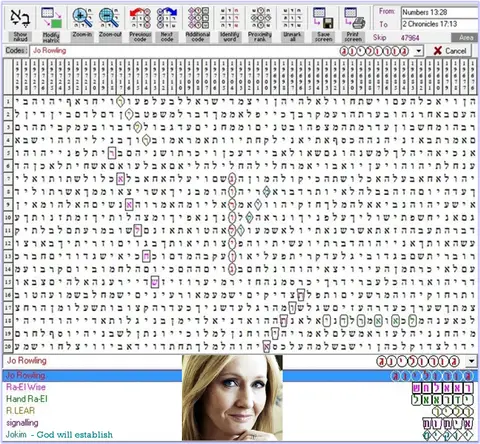Select R.LEAR in the codes list

click(x=20, y=411)
